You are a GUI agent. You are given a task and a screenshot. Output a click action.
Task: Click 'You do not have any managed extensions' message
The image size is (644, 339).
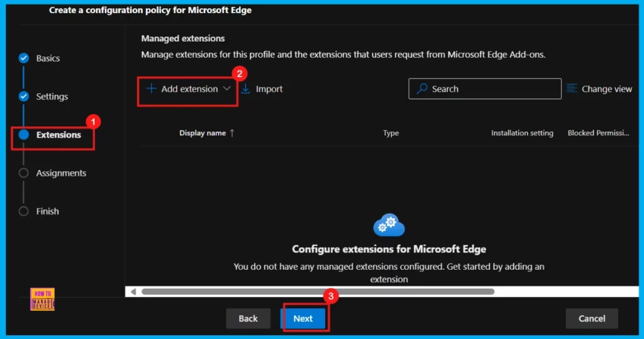pos(389,273)
